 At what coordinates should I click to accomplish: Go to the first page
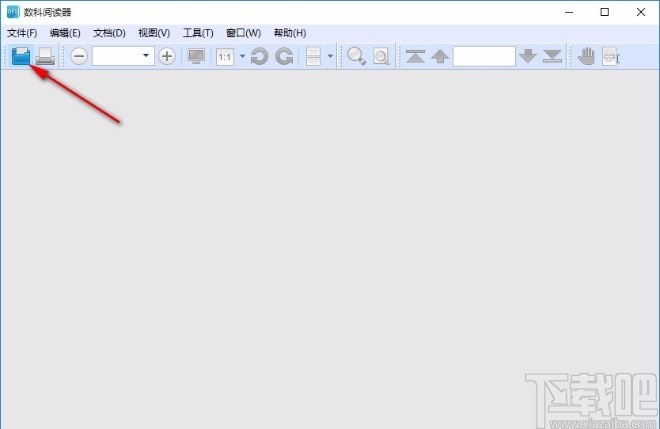(415, 56)
